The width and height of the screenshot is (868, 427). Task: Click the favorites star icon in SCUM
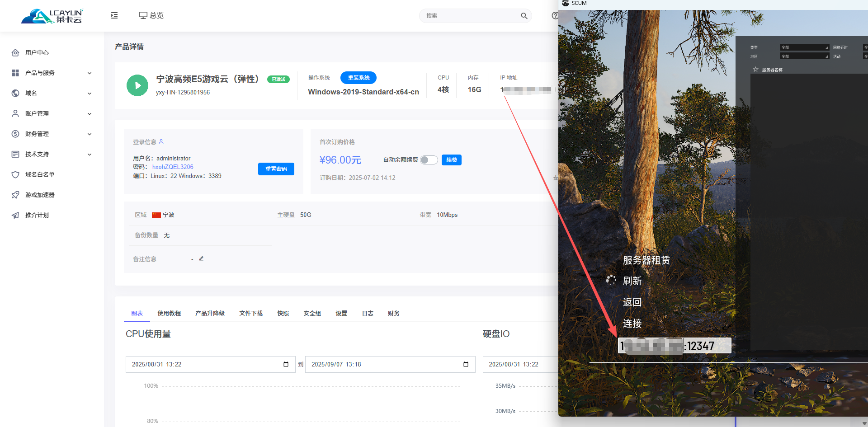(x=755, y=70)
